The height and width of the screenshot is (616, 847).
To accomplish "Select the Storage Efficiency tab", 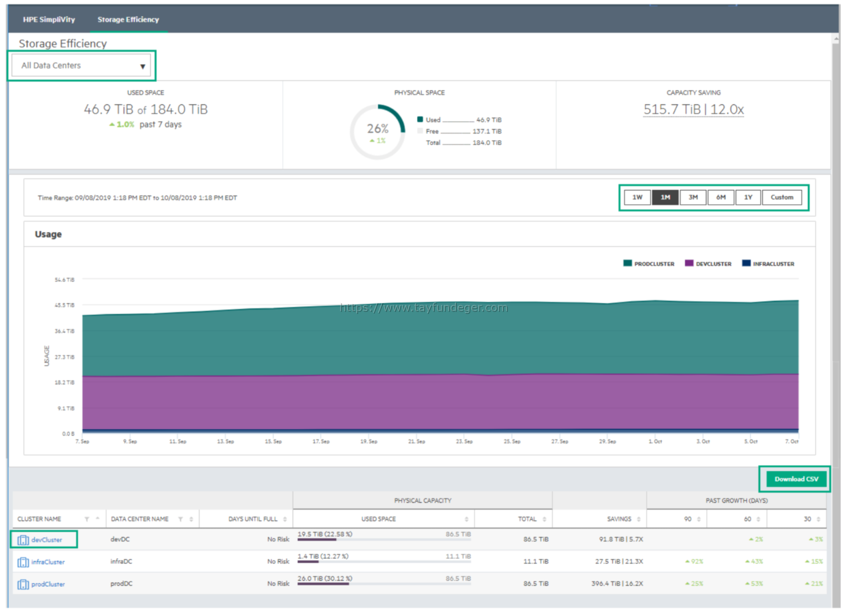I will 128,19.
